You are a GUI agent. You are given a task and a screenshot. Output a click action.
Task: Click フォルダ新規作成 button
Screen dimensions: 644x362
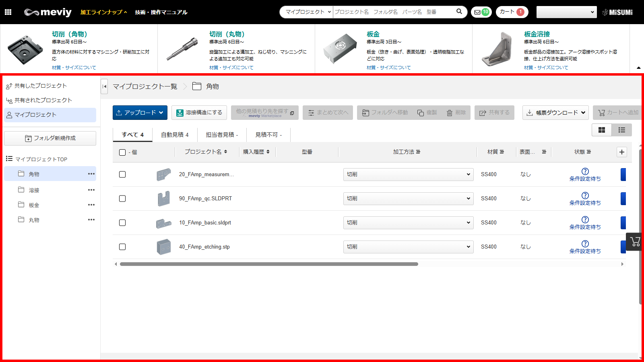click(x=50, y=138)
